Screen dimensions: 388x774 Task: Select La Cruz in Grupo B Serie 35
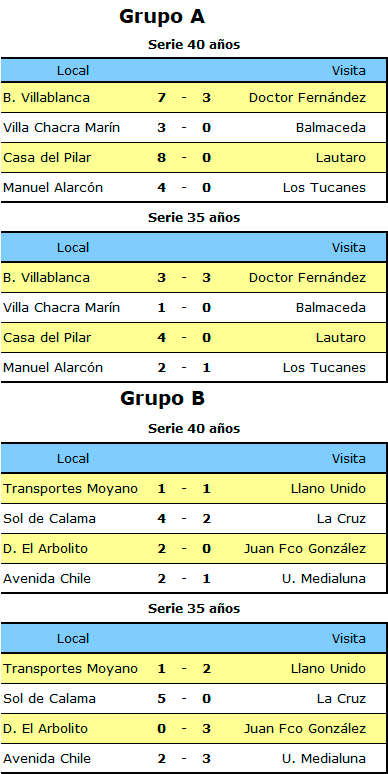point(341,698)
